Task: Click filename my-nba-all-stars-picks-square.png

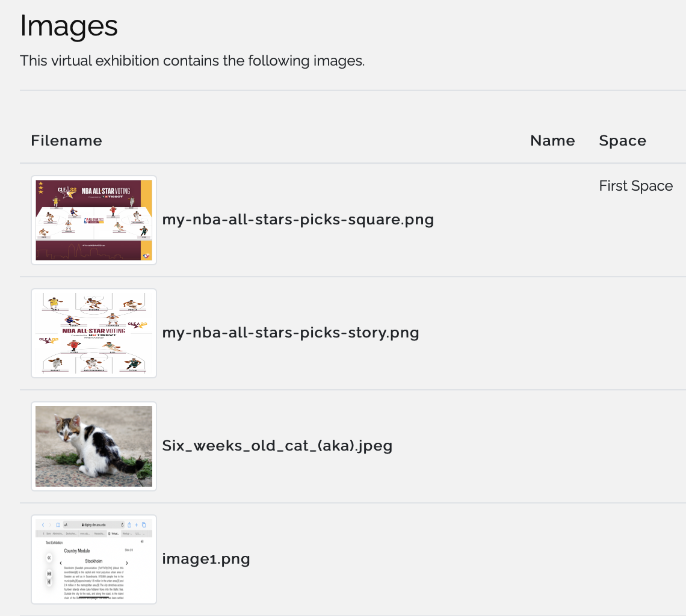Action: tap(298, 220)
